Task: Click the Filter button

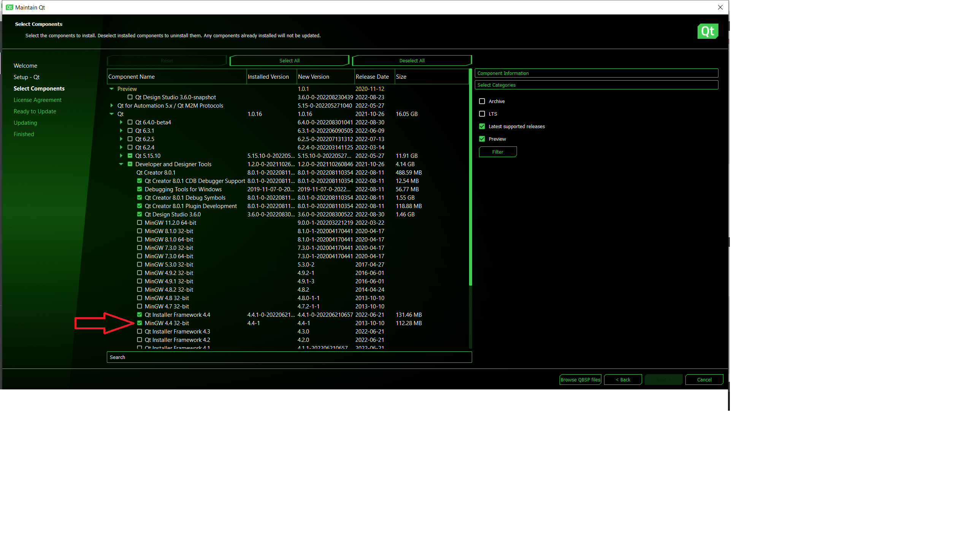Action: tap(498, 152)
